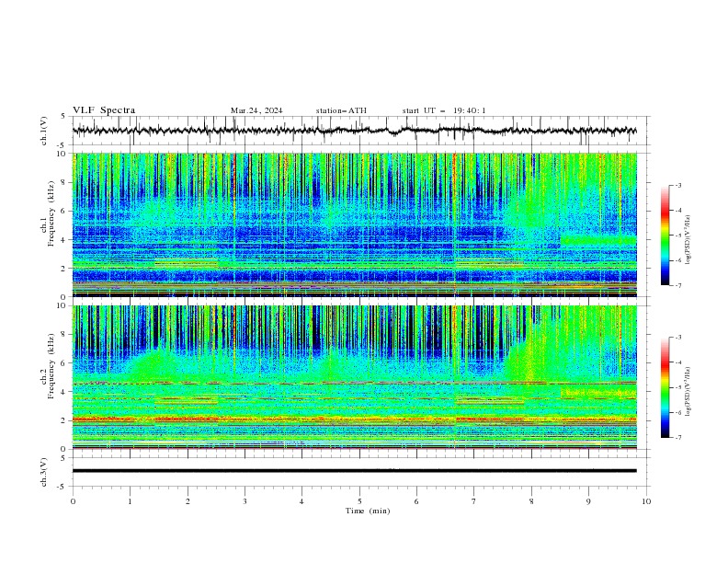
Task: Click the thick black ch.3 voltage trace
Action: coord(354,471)
